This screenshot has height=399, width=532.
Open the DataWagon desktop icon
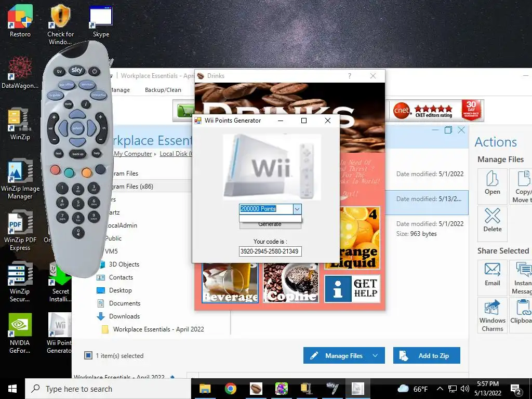(20, 73)
